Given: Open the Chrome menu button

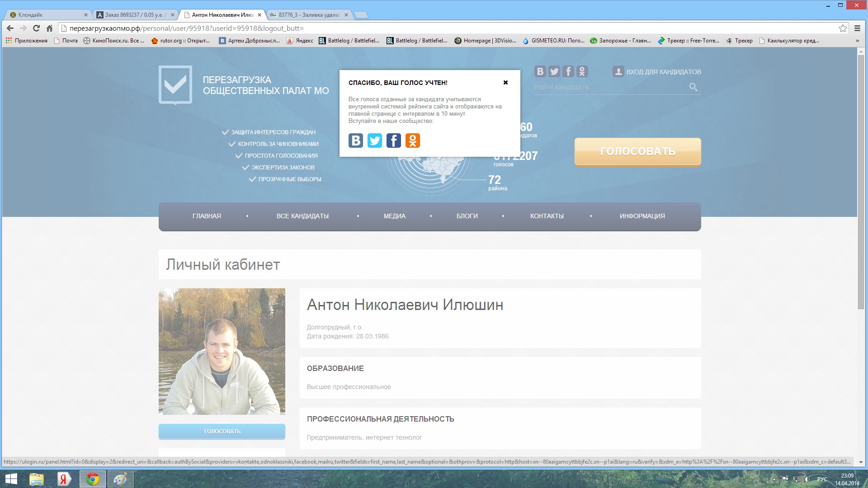Looking at the screenshot, I should tap(857, 28).
